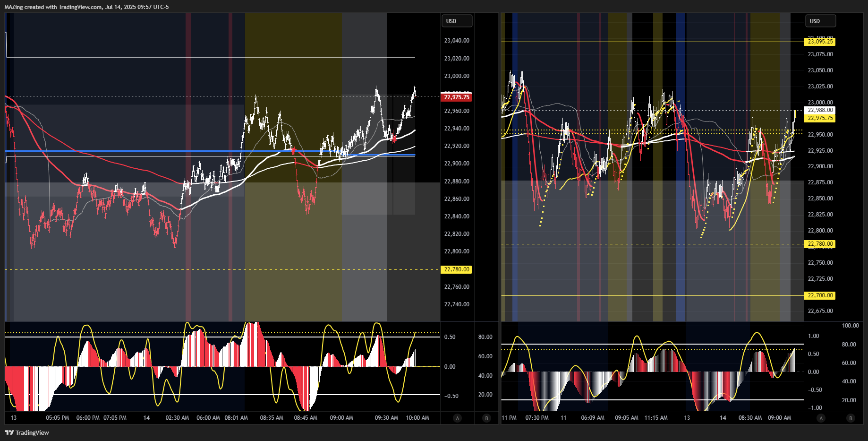Click the 09:30 AM time label
The image size is (868, 441).
pos(386,418)
